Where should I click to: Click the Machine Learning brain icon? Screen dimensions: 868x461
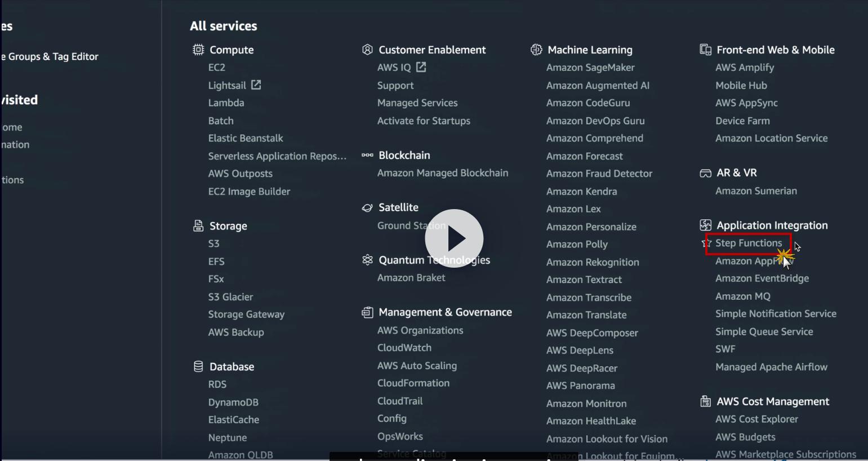(536, 50)
